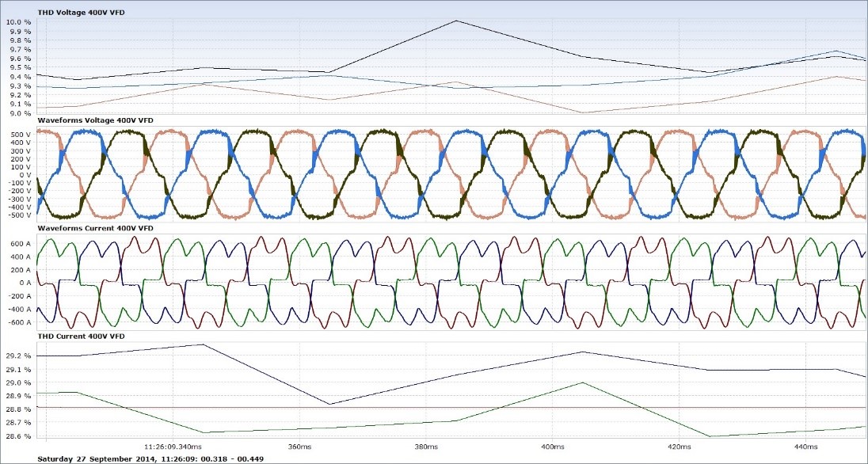
Task: Click the '28.8 %' THD current label
Action: point(17,409)
